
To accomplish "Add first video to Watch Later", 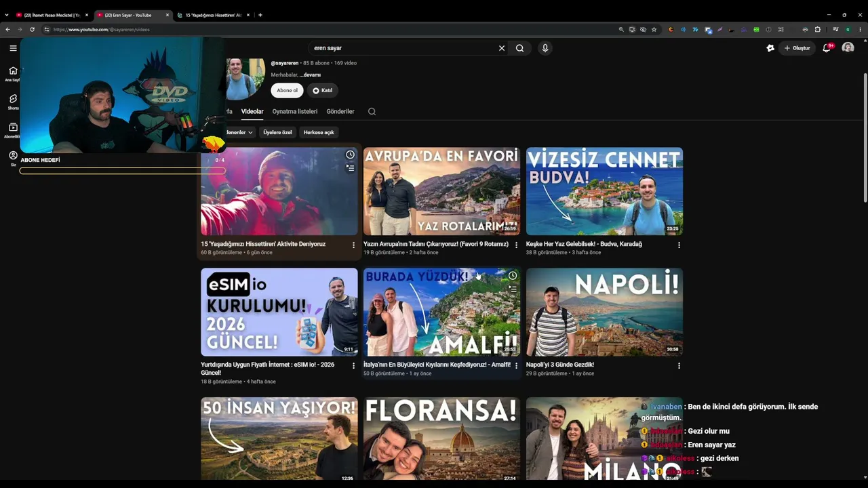I will click(x=350, y=155).
